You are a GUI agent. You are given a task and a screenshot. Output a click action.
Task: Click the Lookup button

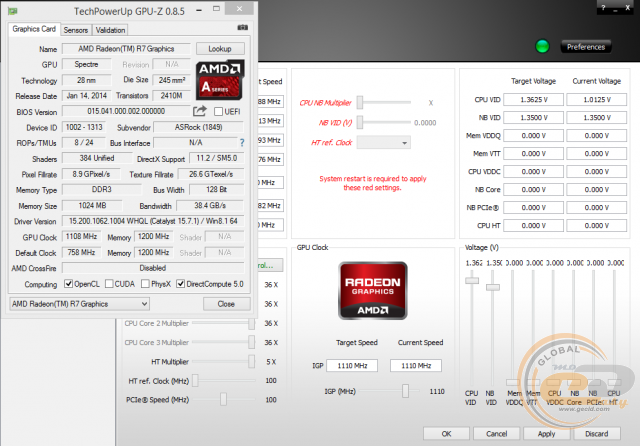pyautogui.click(x=220, y=49)
